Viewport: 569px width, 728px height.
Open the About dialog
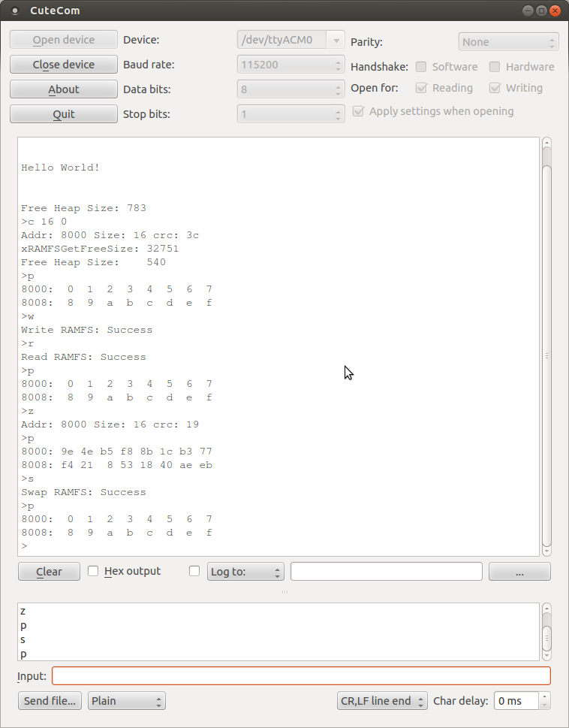64,89
